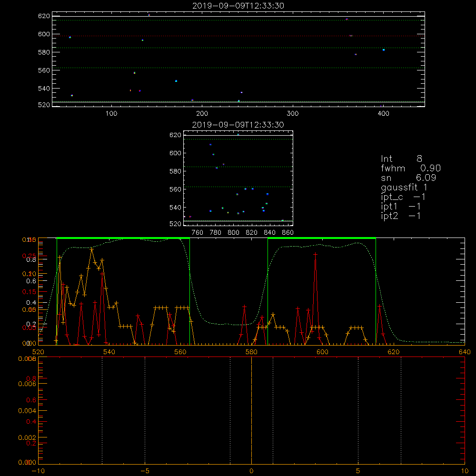Viewport: 476px width, 476px height.
Task: Click the 'ipt2 -1' readout
Action: tap(401, 216)
